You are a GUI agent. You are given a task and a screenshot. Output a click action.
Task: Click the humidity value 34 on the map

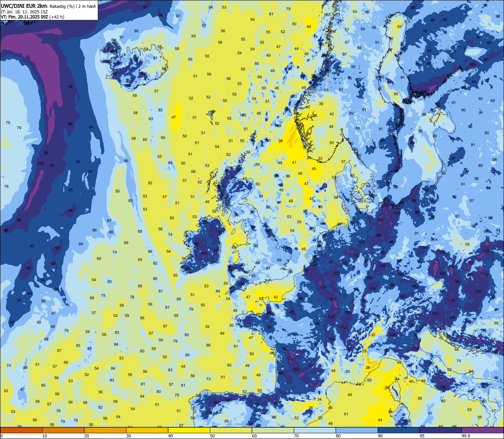[319, 399]
